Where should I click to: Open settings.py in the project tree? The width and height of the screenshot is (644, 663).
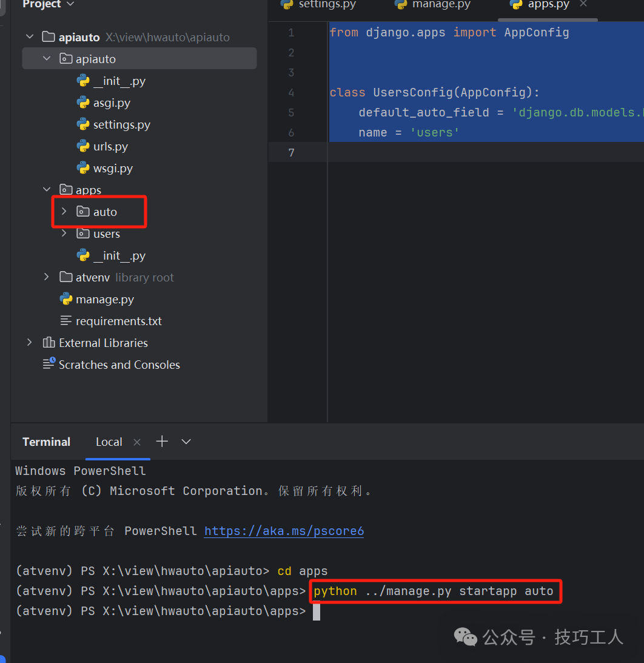click(x=121, y=124)
